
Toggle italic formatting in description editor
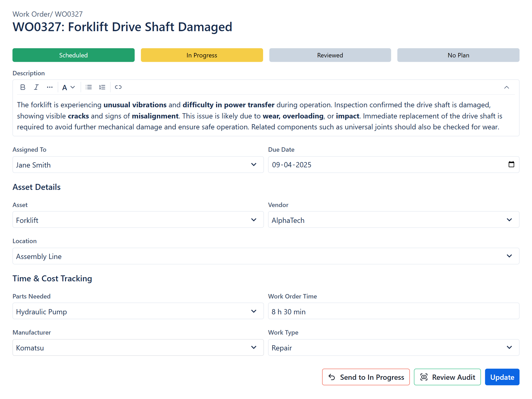(36, 87)
